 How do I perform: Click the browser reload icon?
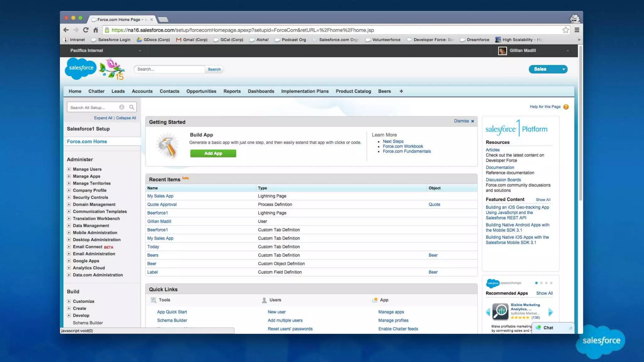(x=86, y=30)
